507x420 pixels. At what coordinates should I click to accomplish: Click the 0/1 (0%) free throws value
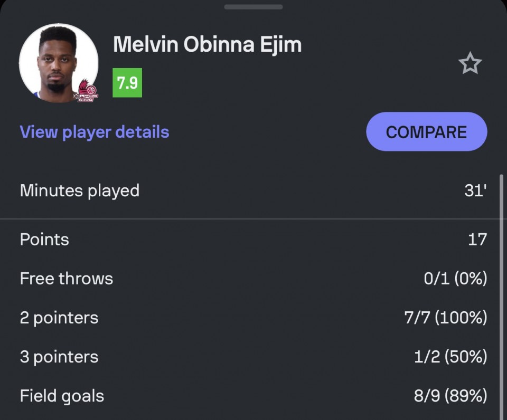(x=455, y=279)
